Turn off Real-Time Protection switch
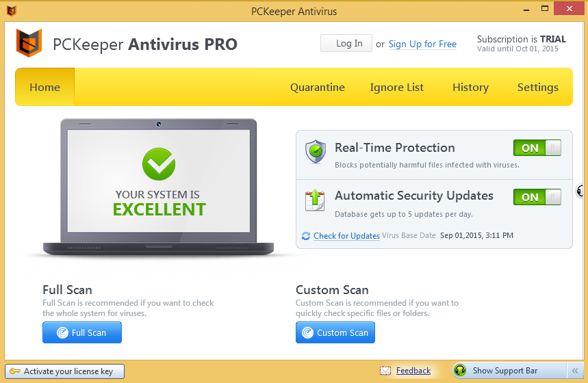The width and height of the screenshot is (588, 383). pos(537,148)
